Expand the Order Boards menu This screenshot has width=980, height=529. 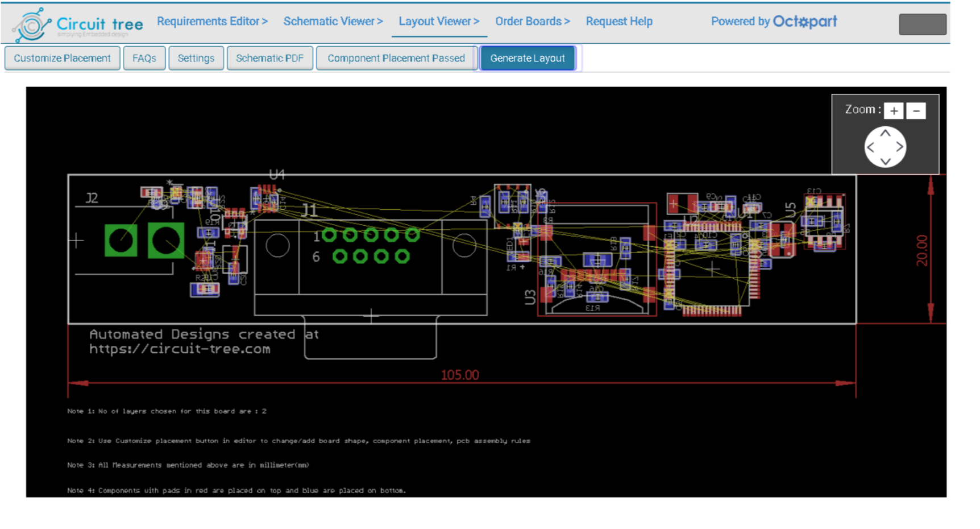point(532,22)
